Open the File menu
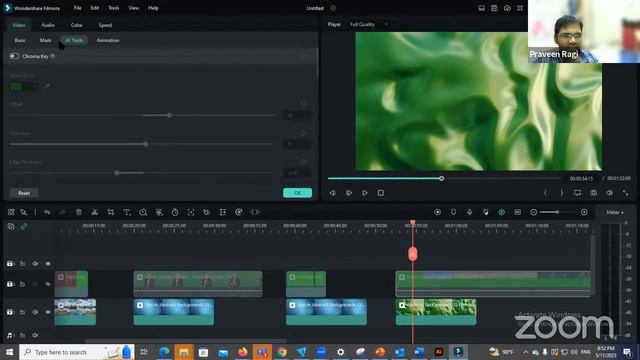This screenshot has width=640, height=360. (77, 8)
